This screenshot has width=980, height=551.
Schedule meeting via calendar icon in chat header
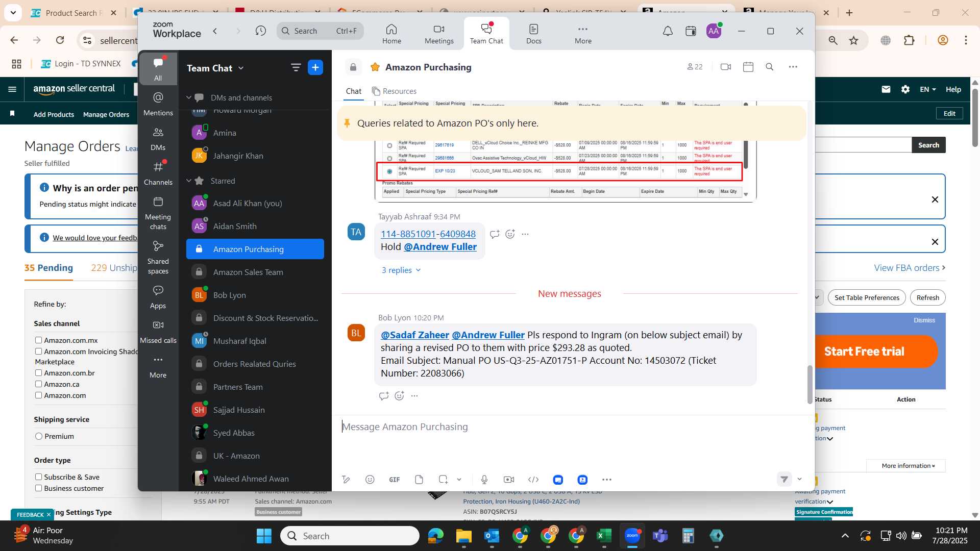(748, 67)
